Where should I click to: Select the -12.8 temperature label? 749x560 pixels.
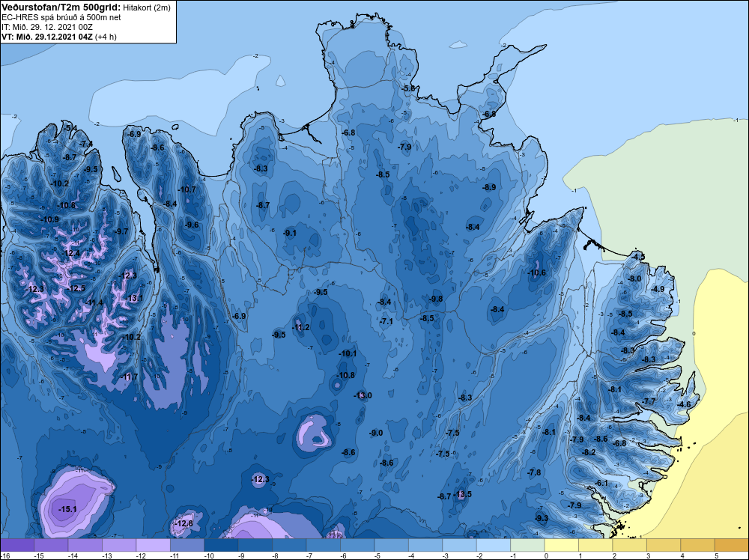184,523
